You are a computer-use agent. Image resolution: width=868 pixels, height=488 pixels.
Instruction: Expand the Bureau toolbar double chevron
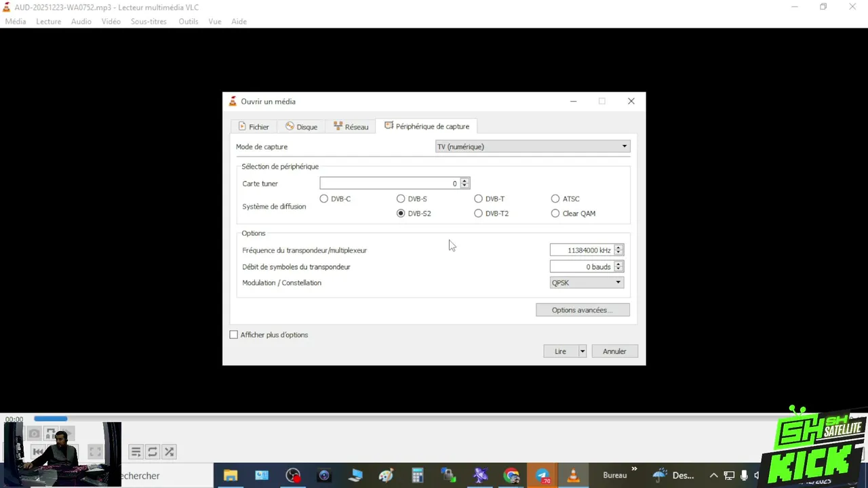tap(634, 469)
